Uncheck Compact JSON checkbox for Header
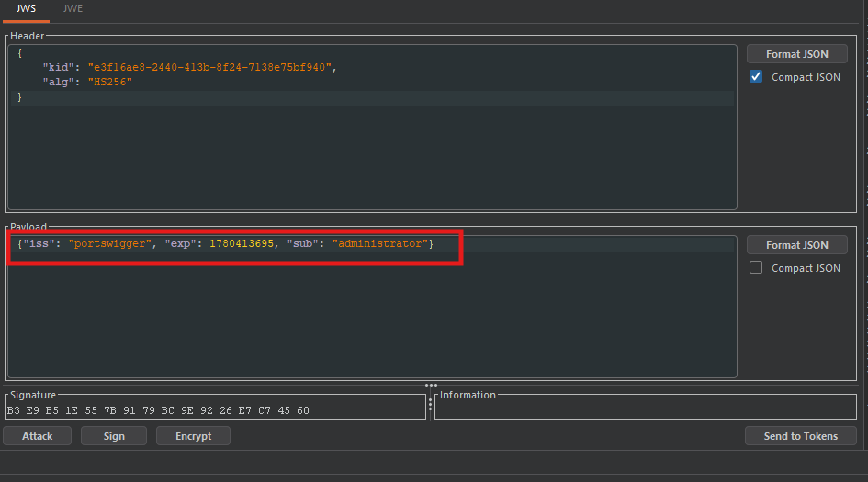The image size is (868, 482). pos(756,76)
